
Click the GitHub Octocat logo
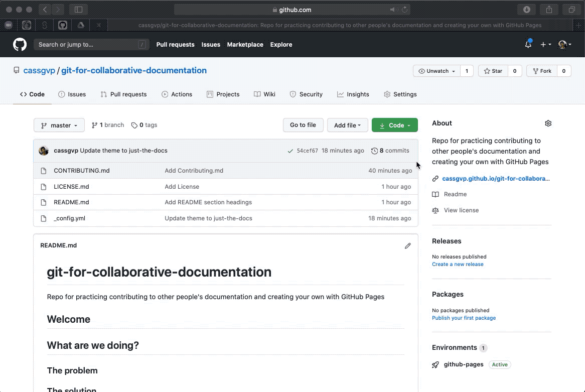click(20, 45)
